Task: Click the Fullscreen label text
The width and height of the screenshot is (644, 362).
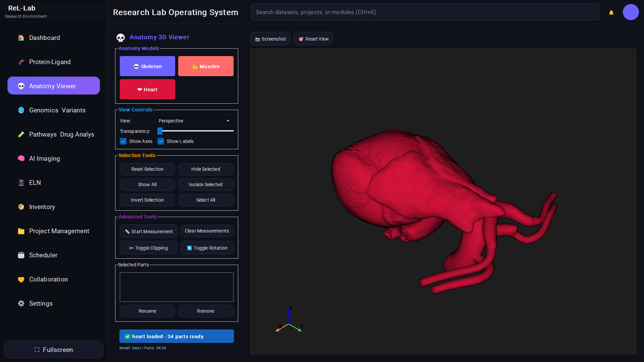Action: tap(58, 350)
